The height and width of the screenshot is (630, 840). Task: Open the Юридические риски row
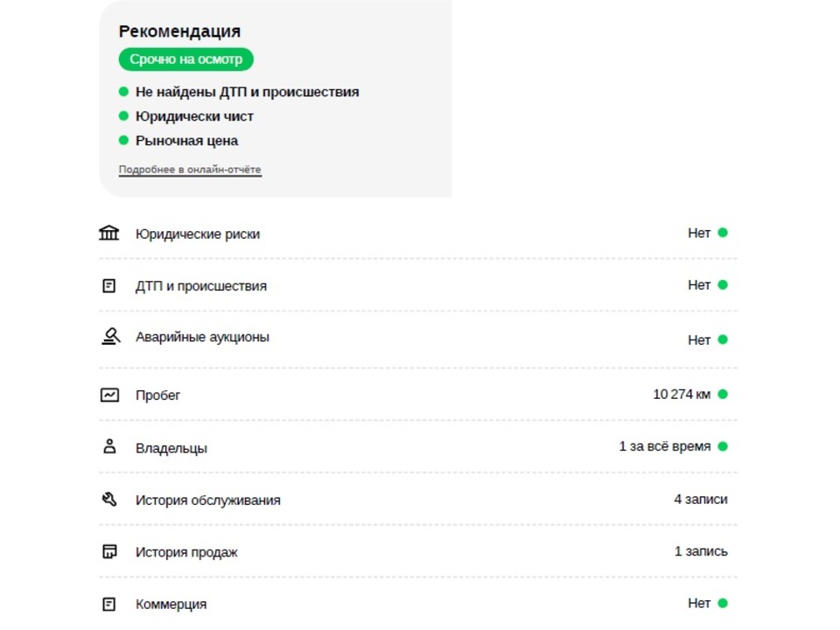(418, 233)
